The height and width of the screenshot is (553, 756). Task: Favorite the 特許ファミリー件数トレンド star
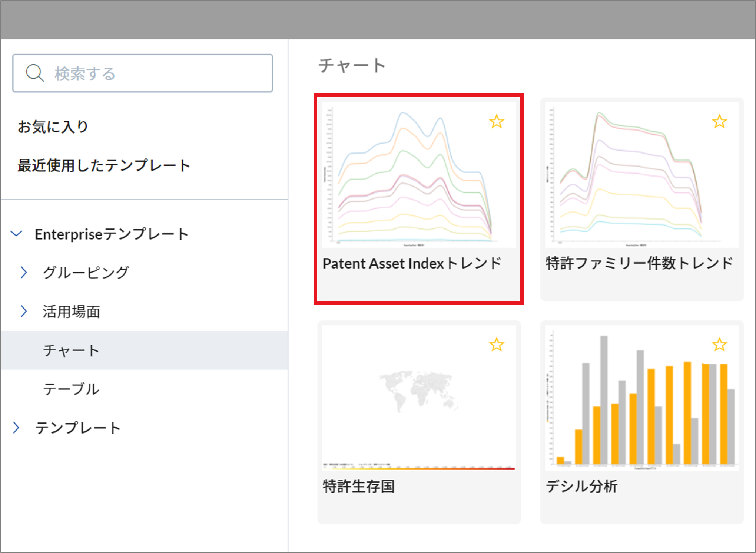[x=719, y=122]
